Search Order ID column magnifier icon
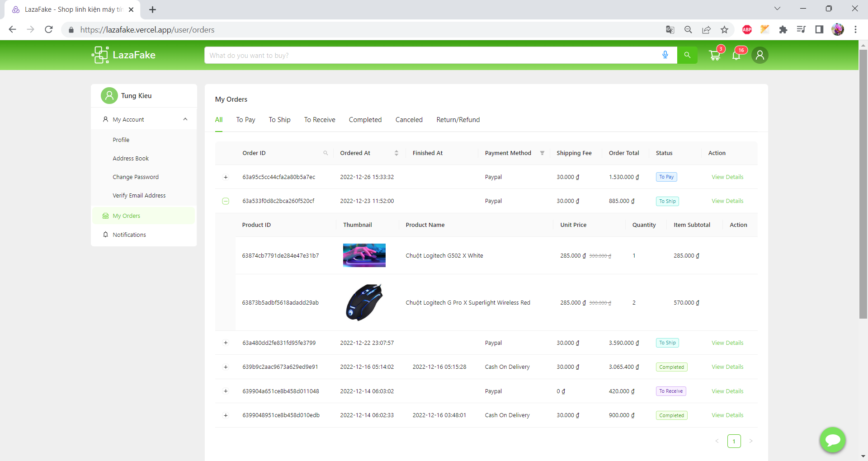 tap(325, 153)
